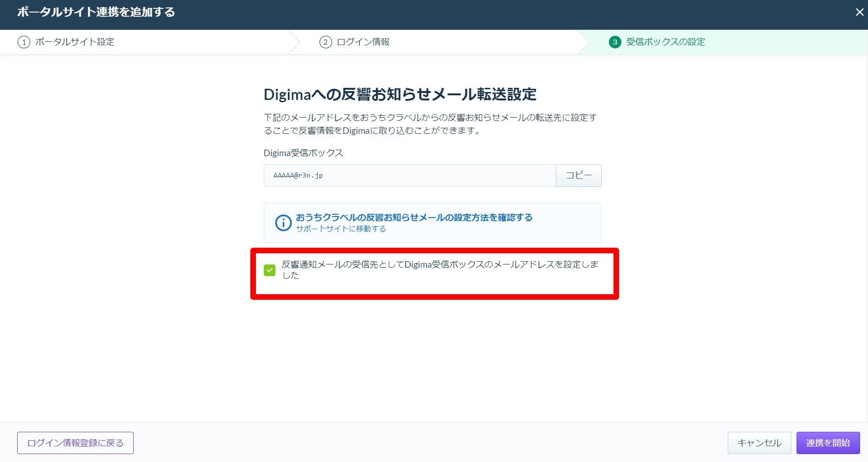This screenshot has width=868, height=462.
Task: Toggle the Digima受信ボックス address confirmation checkbox
Action: coord(269,270)
